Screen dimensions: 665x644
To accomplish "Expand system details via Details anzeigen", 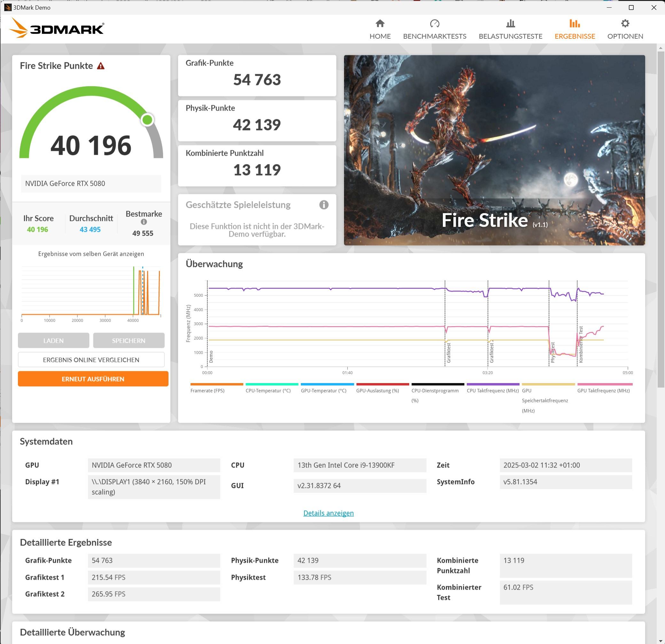I will [x=328, y=513].
